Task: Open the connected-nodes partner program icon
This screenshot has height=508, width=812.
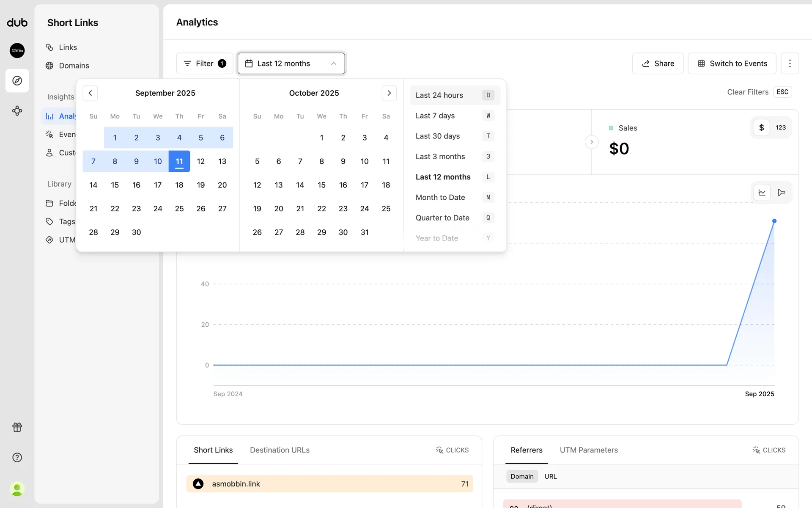Action: pos(17,111)
